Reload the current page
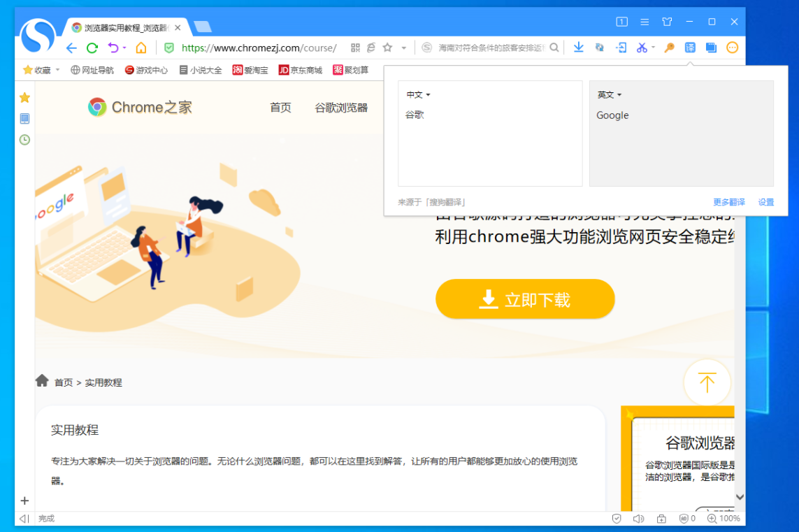Screen dimensions: 799x532 point(92,48)
